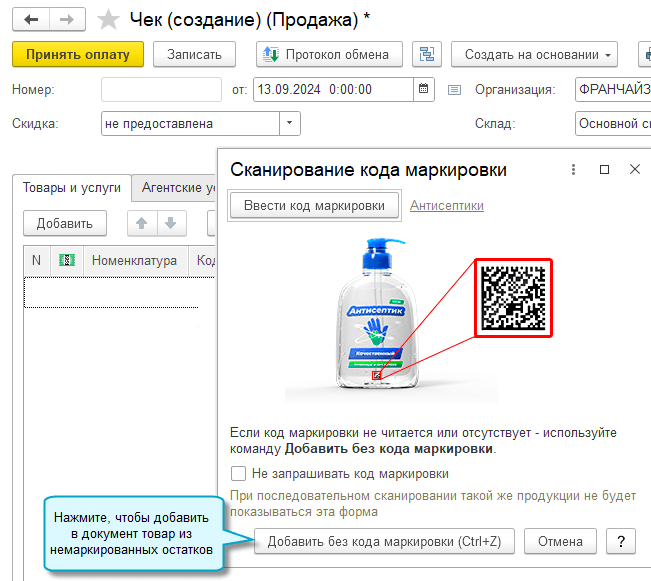Viewport: 651px width, 581px height.
Task: Open Протокол обмена
Action: (x=329, y=54)
